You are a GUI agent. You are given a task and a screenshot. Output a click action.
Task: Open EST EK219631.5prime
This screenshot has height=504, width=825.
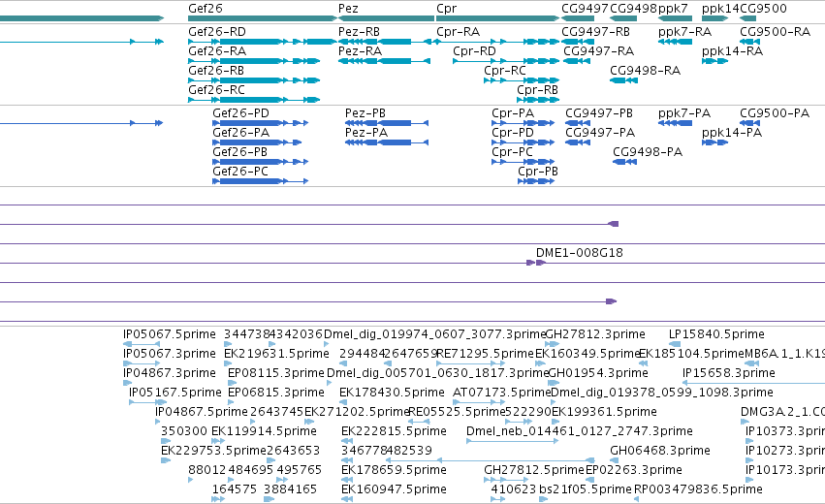(276, 354)
